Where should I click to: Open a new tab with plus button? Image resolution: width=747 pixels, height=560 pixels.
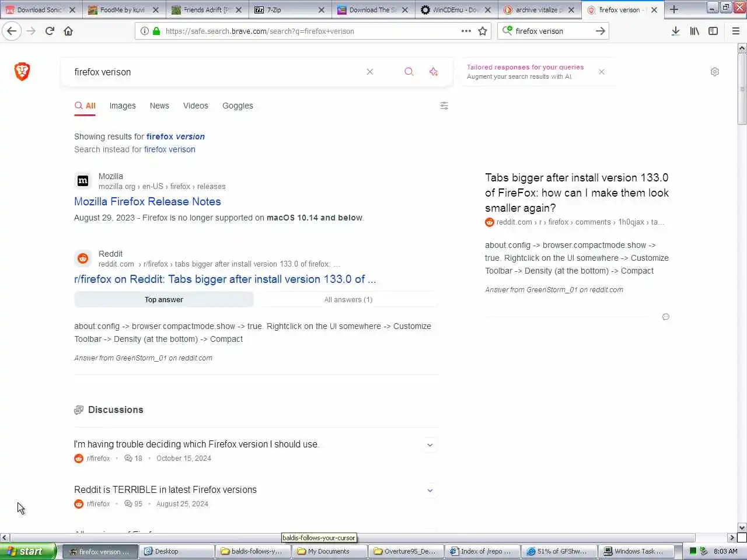click(674, 9)
